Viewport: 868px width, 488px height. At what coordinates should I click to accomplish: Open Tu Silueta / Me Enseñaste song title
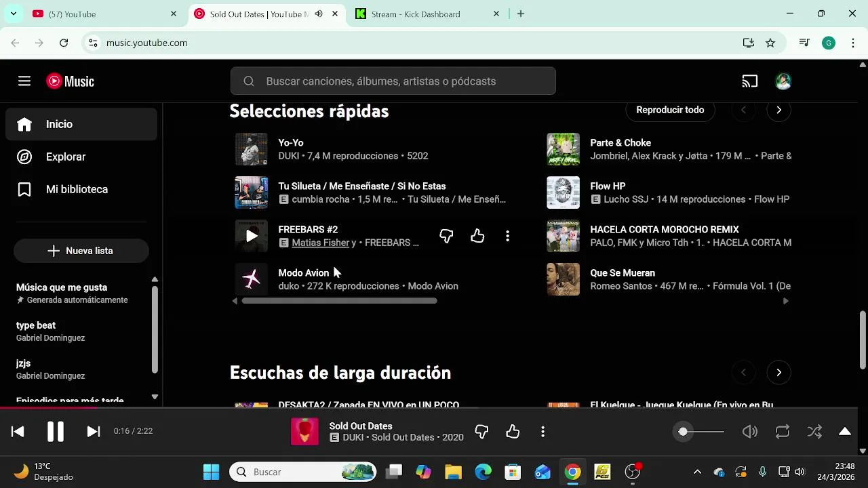coord(362,186)
